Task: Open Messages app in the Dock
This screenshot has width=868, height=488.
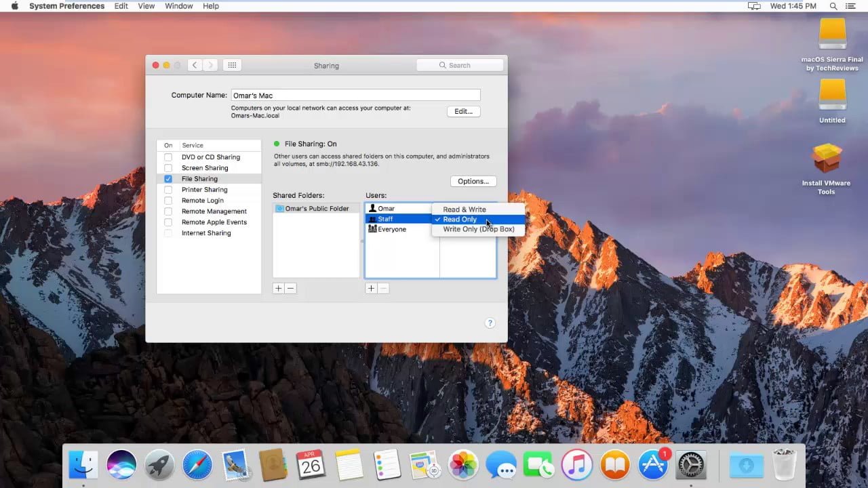Action: pyautogui.click(x=501, y=465)
